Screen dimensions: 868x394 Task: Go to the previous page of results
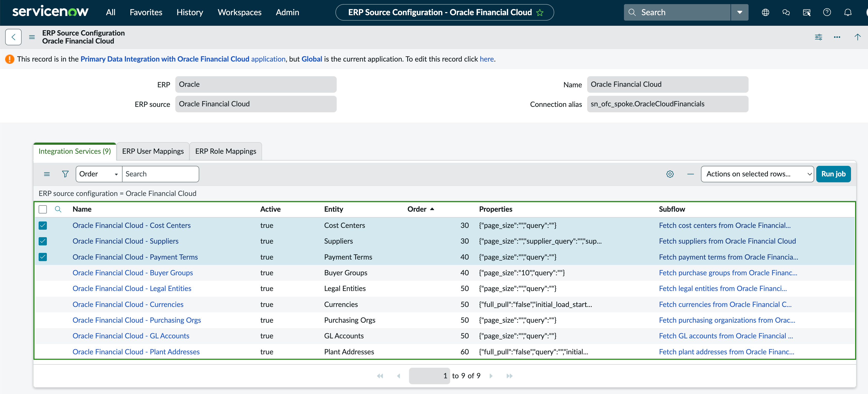[398, 376]
